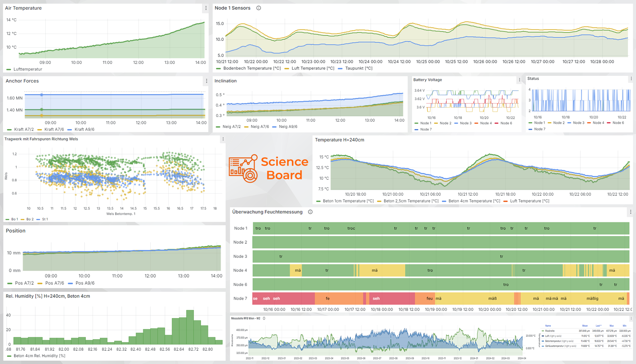The height and width of the screenshot is (364, 636).
Task: Sort legend table by Min column
Action: pyautogui.click(x=625, y=326)
